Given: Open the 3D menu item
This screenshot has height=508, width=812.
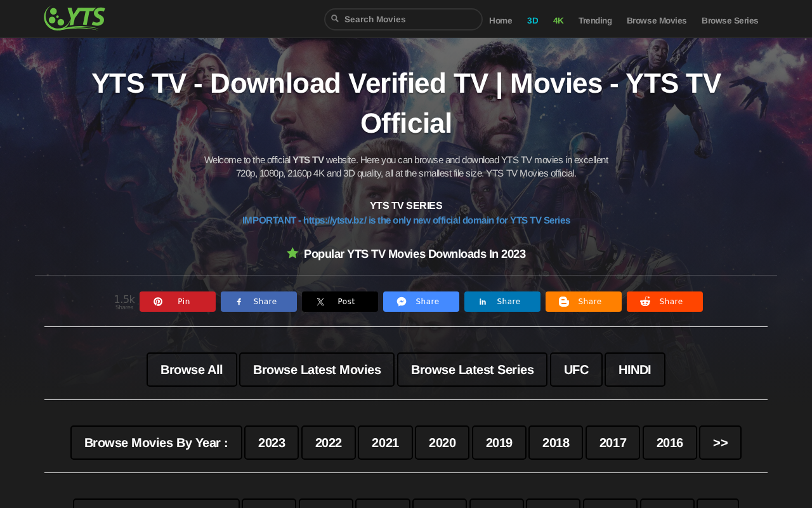Looking at the screenshot, I should pyautogui.click(x=533, y=20).
